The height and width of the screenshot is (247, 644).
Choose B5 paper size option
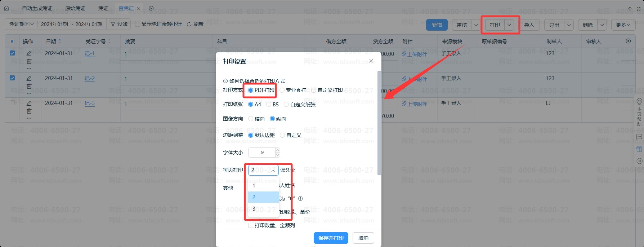click(x=269, y=105)
